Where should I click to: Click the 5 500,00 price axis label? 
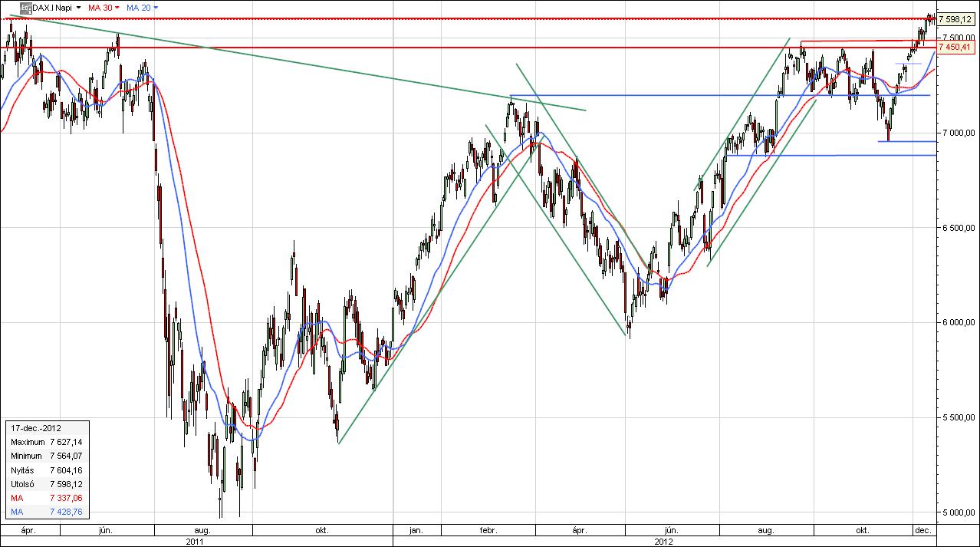[x=959, y=418]
